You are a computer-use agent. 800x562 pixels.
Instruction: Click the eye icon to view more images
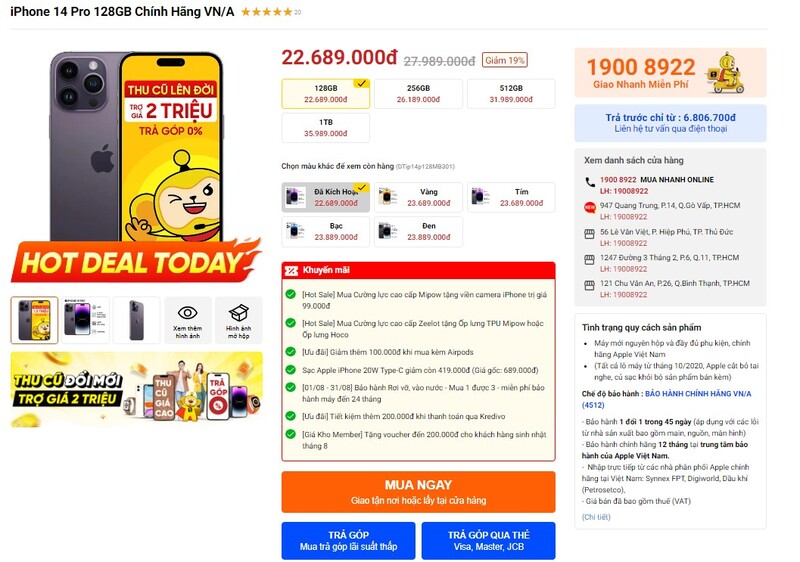coord(187,313)
